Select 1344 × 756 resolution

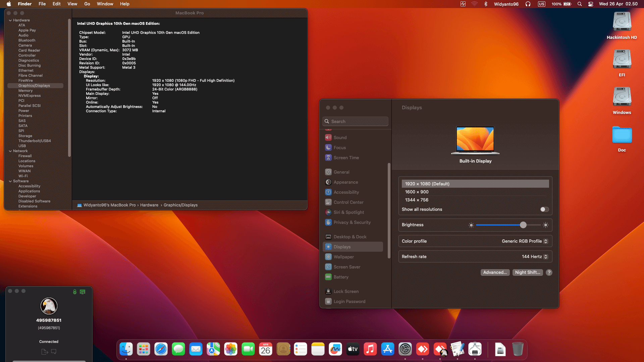click(475, 200)
